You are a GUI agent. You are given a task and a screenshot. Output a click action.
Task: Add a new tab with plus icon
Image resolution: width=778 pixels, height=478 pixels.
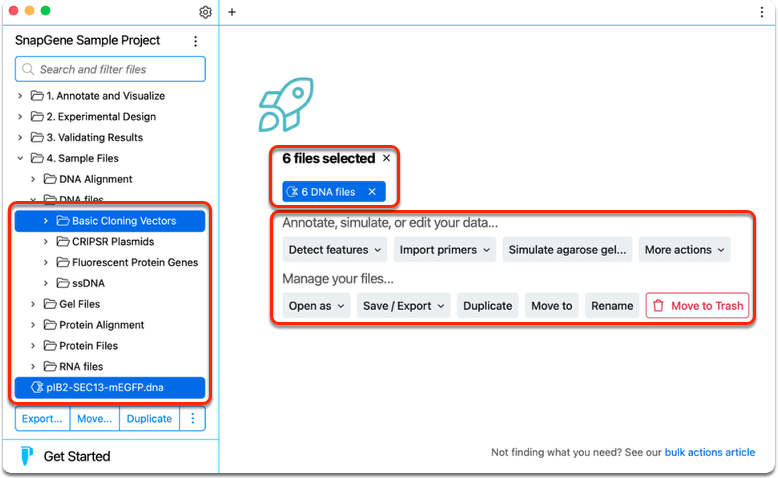[x=232, y=12]
